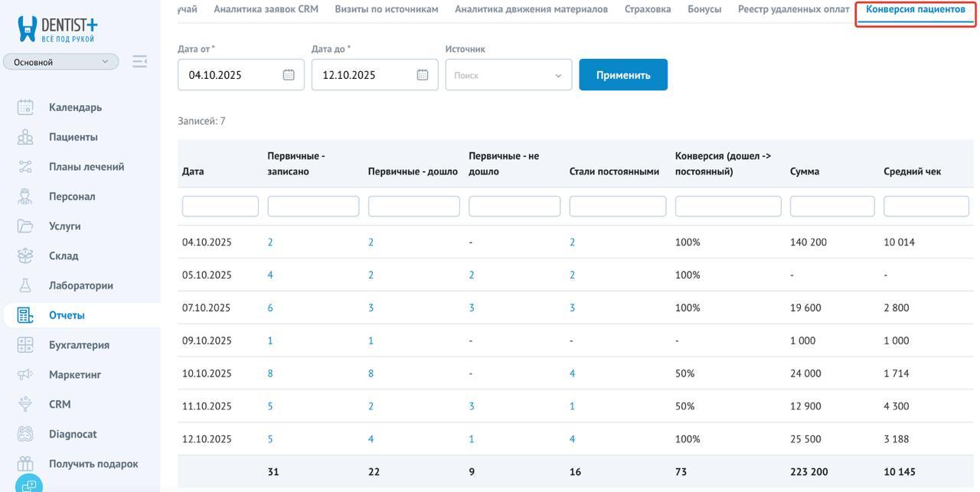The image size is (980, 492).
Task: Click the Персонал people icon
Action: [x=24, y=196]
